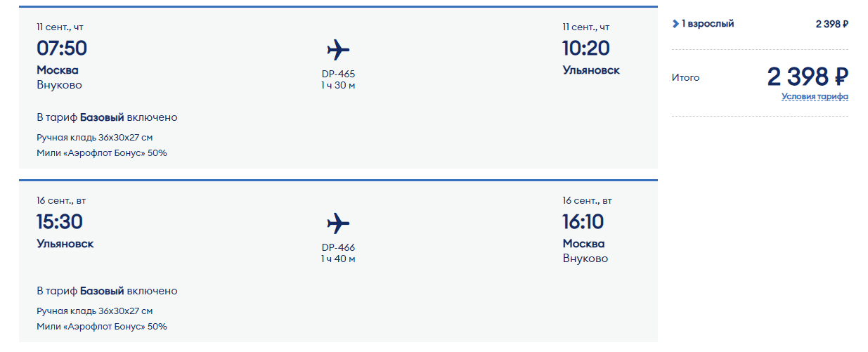Click the airplane icon for flight DP-466
Screen dimensions: 868x352
338,223
